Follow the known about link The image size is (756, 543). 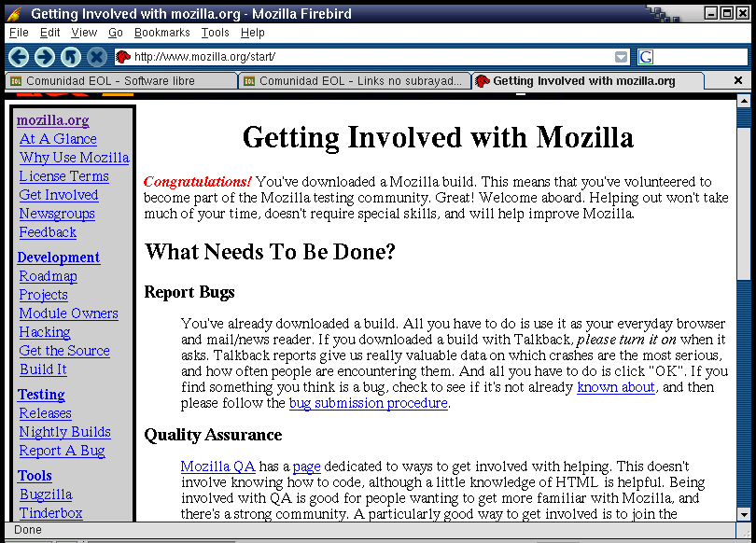[x=616, y=387]
